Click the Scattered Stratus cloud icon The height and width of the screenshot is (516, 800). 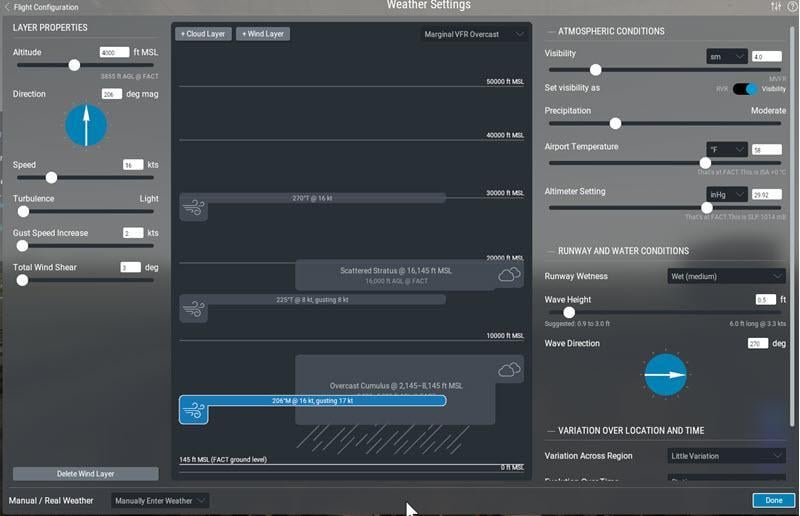tap(509, 275)
